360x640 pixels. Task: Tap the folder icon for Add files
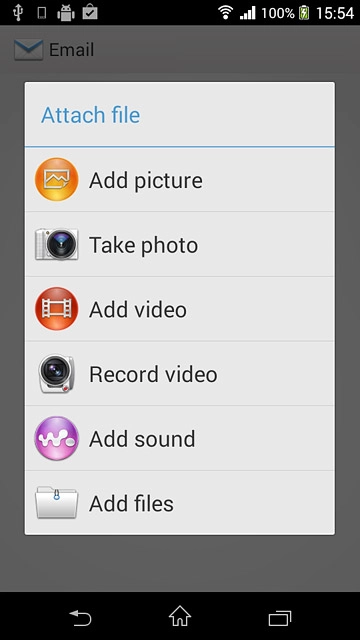56,502
